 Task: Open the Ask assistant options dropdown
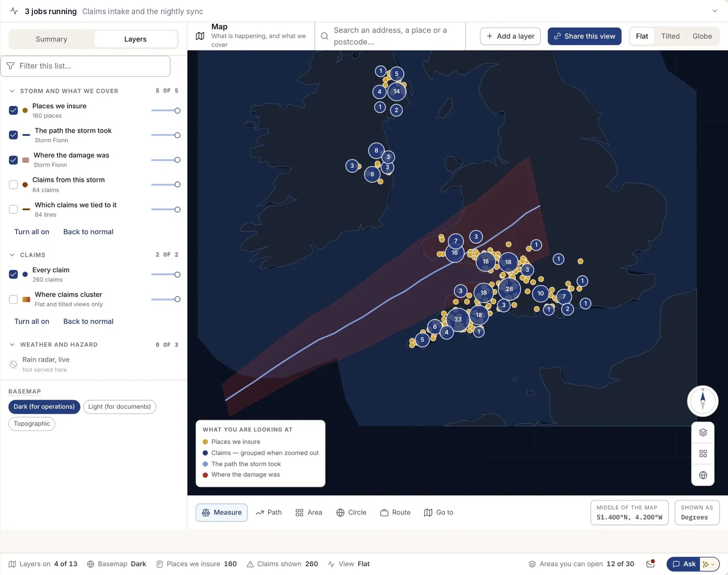[709, 564]
